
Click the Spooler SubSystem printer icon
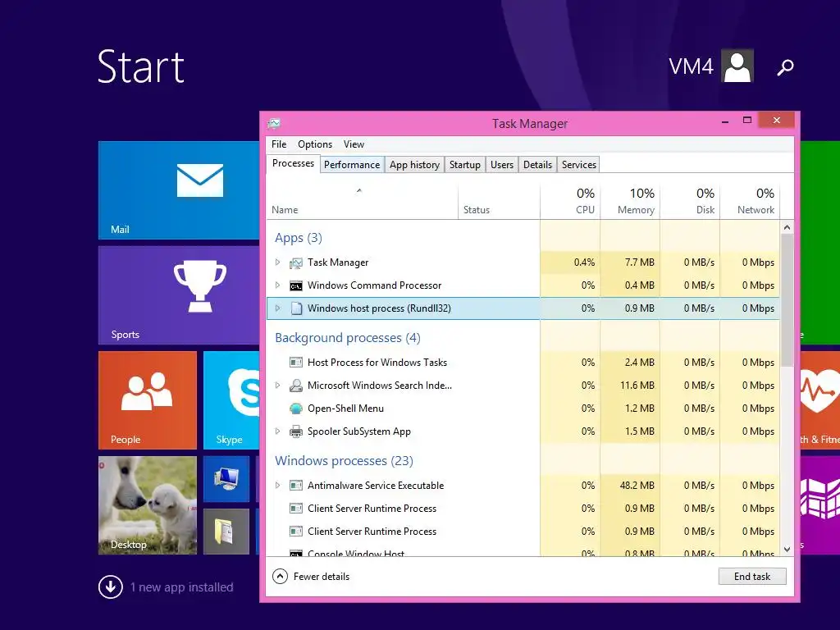click(x=295, y=431)
